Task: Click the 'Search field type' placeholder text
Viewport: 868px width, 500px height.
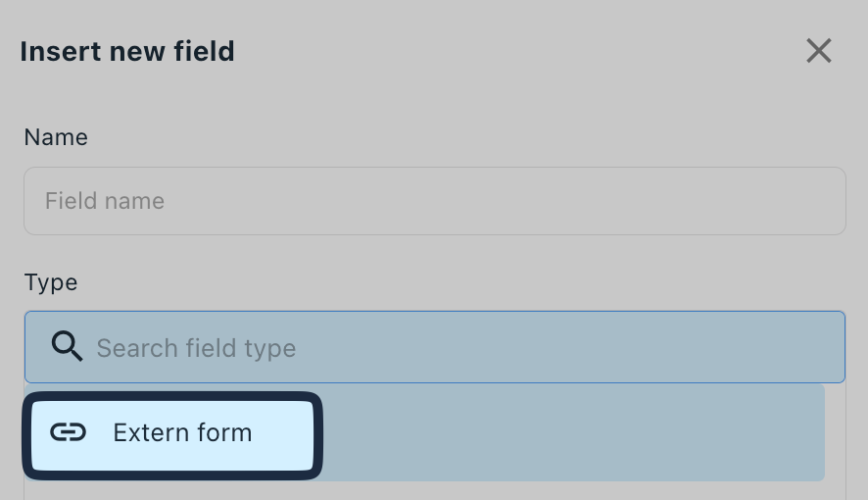Action: pyautogui.click(x=197, y=348)
